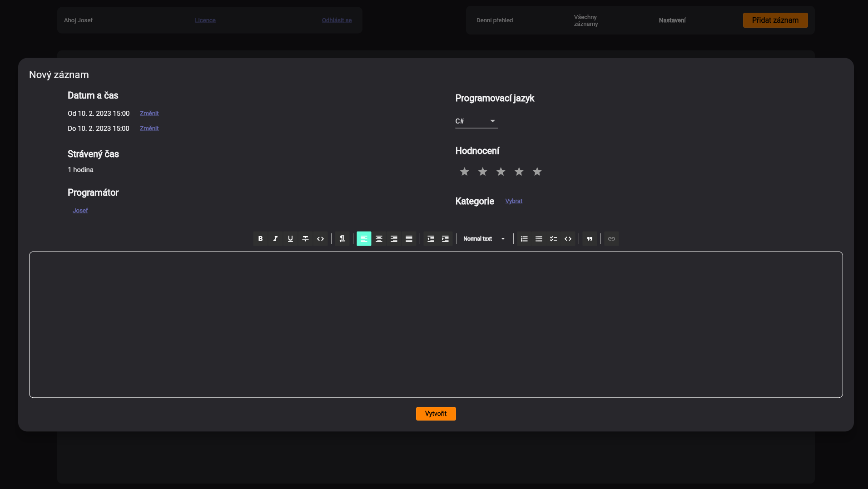The image size is (868, 489).
Task: Center align the text
Action: coord(379,239)
